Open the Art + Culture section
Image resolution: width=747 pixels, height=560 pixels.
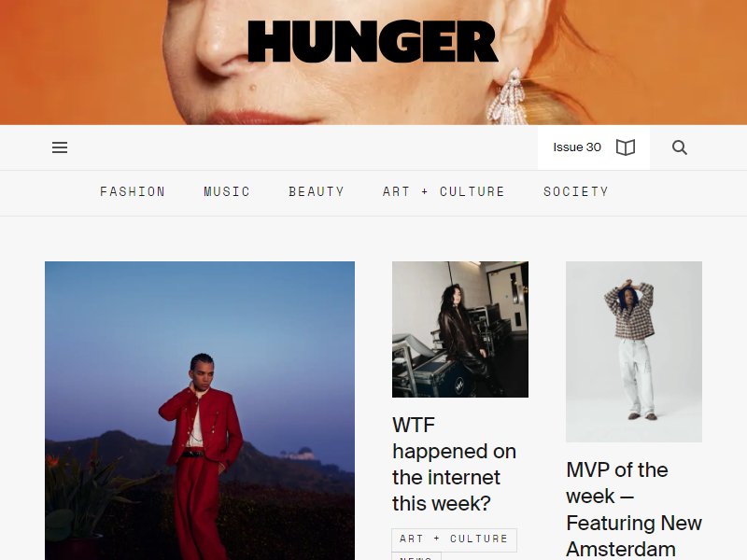tap(444, 192)
